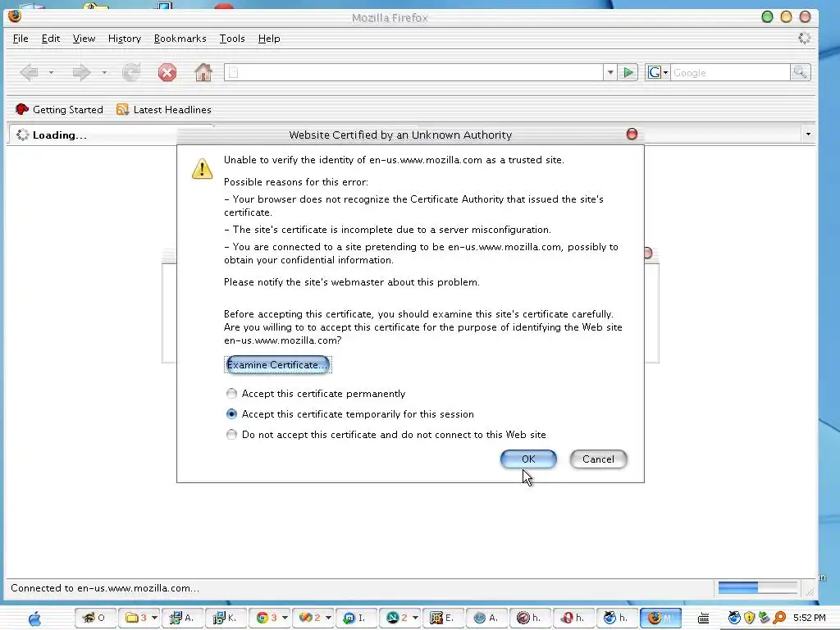Click the taskbar item labeled I.
Image resolution: width=840 pixels, height=630 pixels.
coord(355,618)
